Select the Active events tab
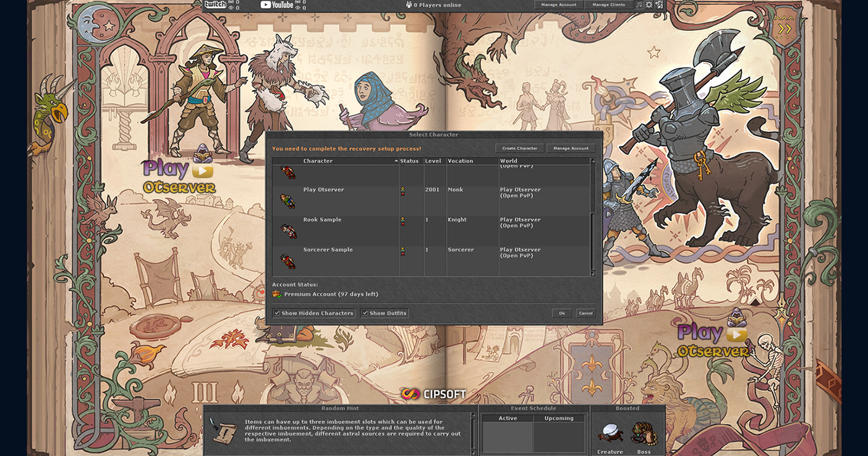 [x=508, y=418]
